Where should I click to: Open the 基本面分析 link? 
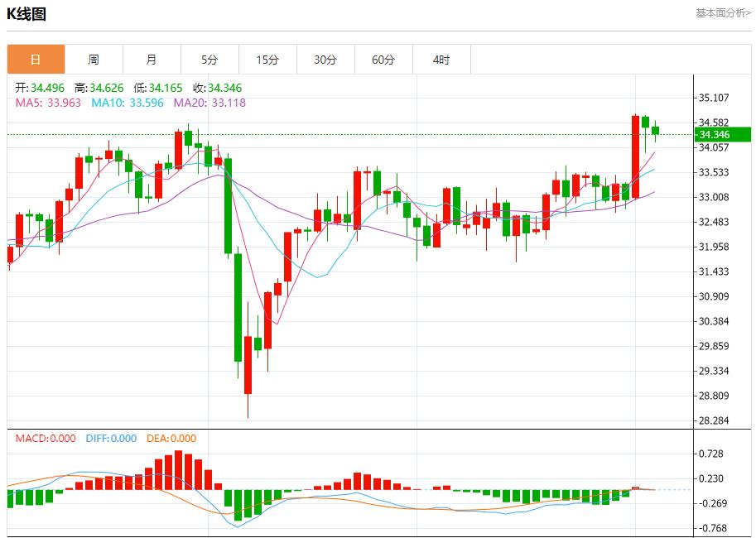click(722, 13)
